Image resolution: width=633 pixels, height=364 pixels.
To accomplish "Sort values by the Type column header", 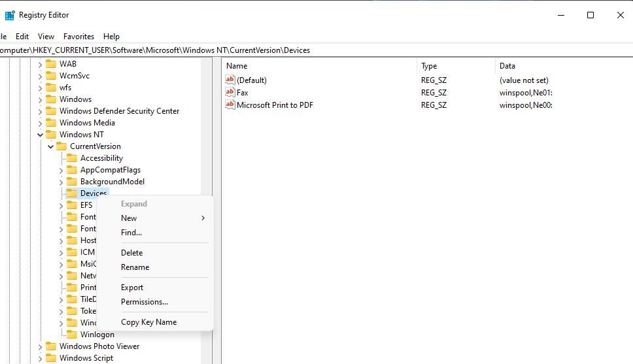I will click(x=456, y=66).
